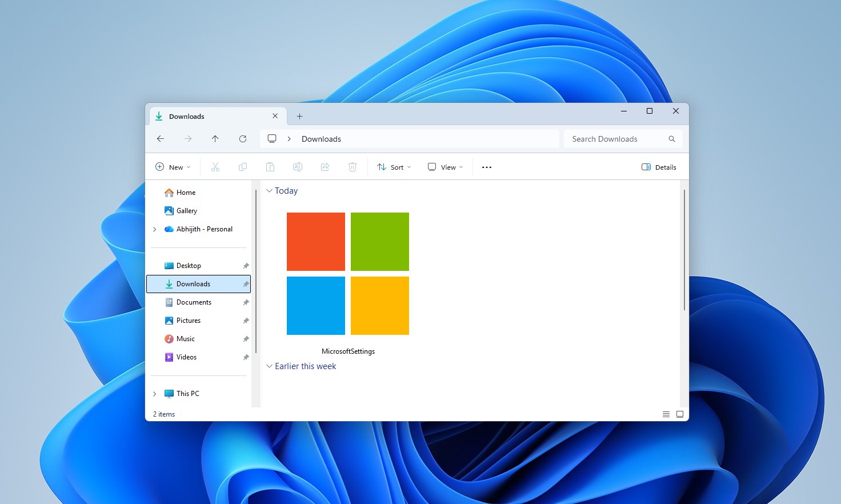Click the Delete trash icon
This screenshot has width=841, height=504.
tap(353, 167)
